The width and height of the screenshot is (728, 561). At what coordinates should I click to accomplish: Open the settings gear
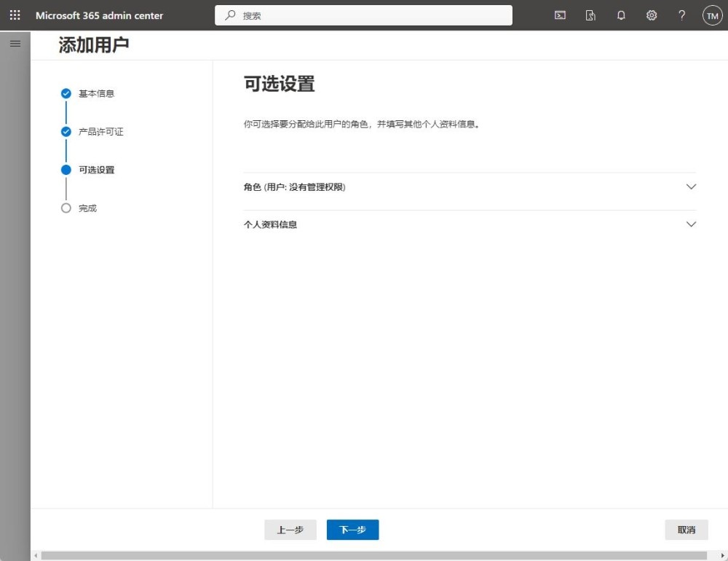pyautogui.click(x=652, y=15)
